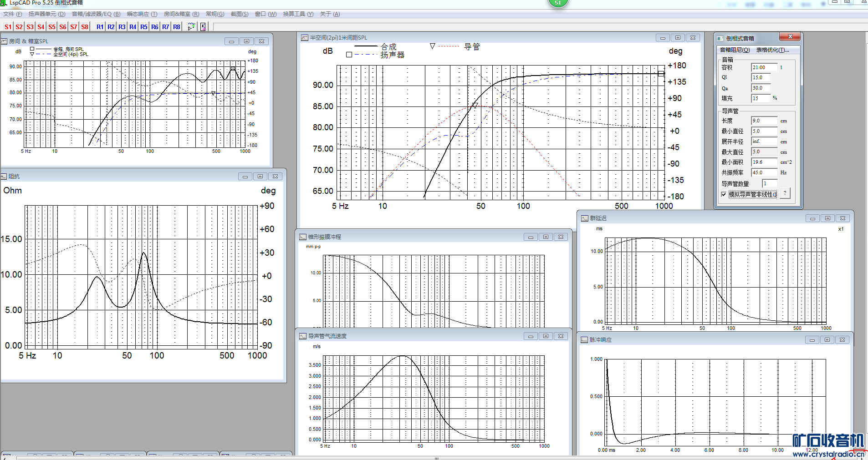Open the 文件 (F) menu

(x=12, y=14)
